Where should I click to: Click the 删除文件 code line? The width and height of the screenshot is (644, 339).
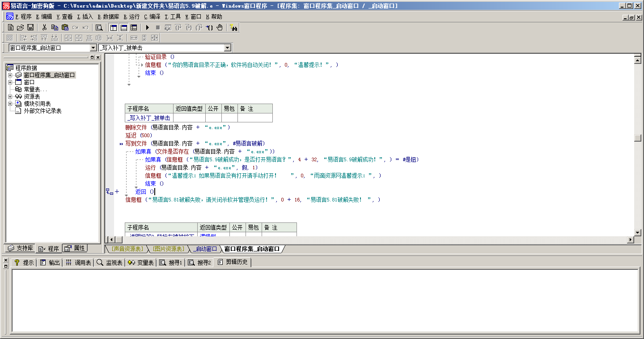pos(178,127)
